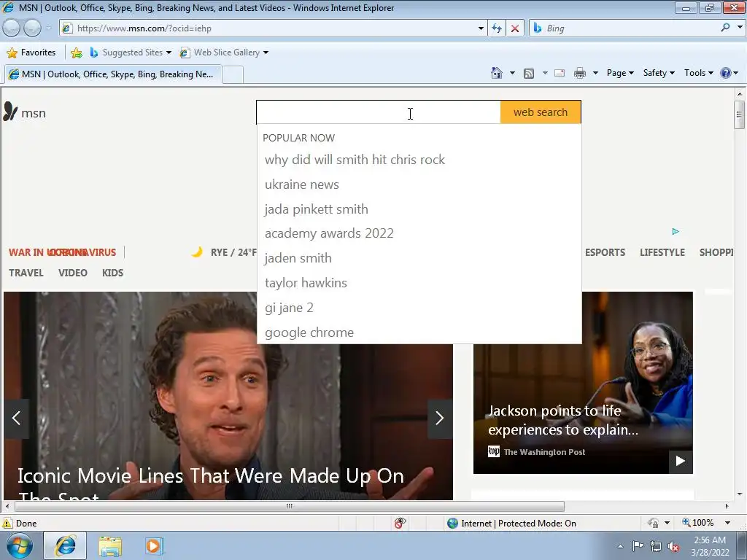Click the Bing search magnifier icon
The width and height of the screenshot is (747, 560).
[x=725, y=28]
